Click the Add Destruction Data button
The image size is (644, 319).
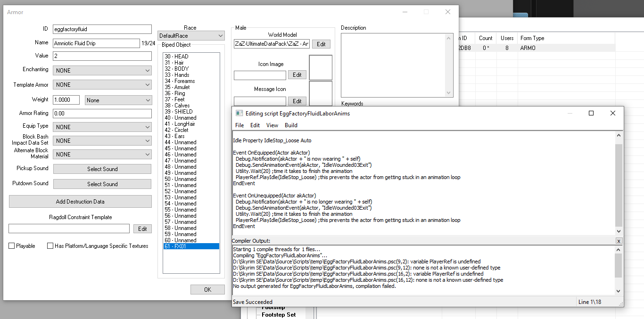[x=80, y=202]
